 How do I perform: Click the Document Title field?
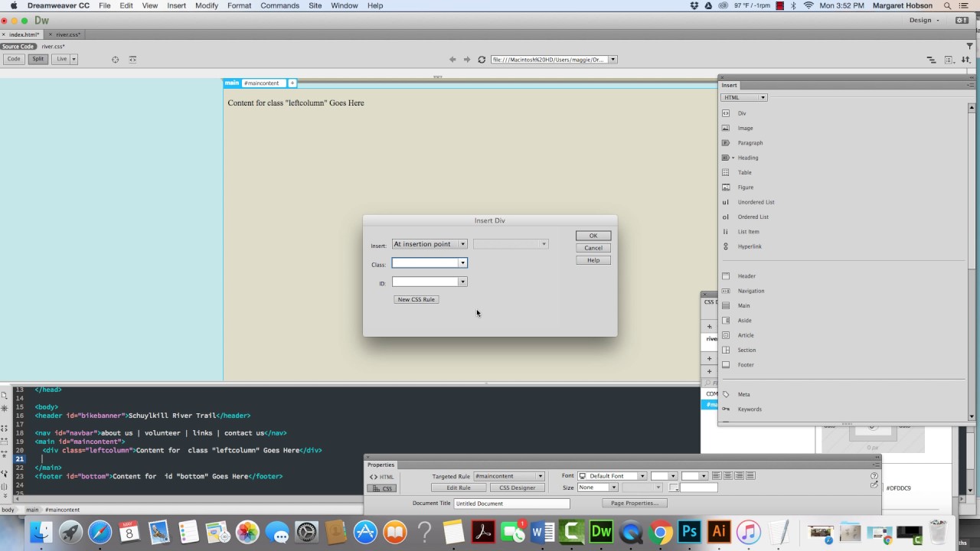[x=511, y=504]
